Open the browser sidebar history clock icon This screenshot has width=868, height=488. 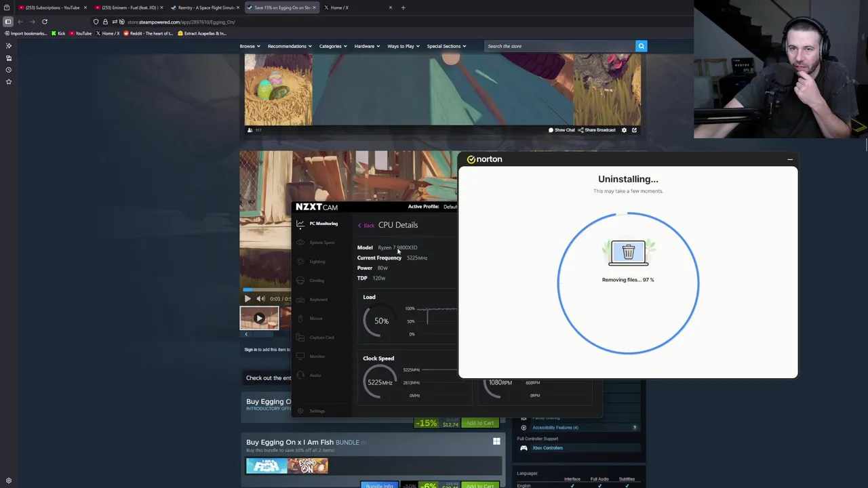[9, 70]
